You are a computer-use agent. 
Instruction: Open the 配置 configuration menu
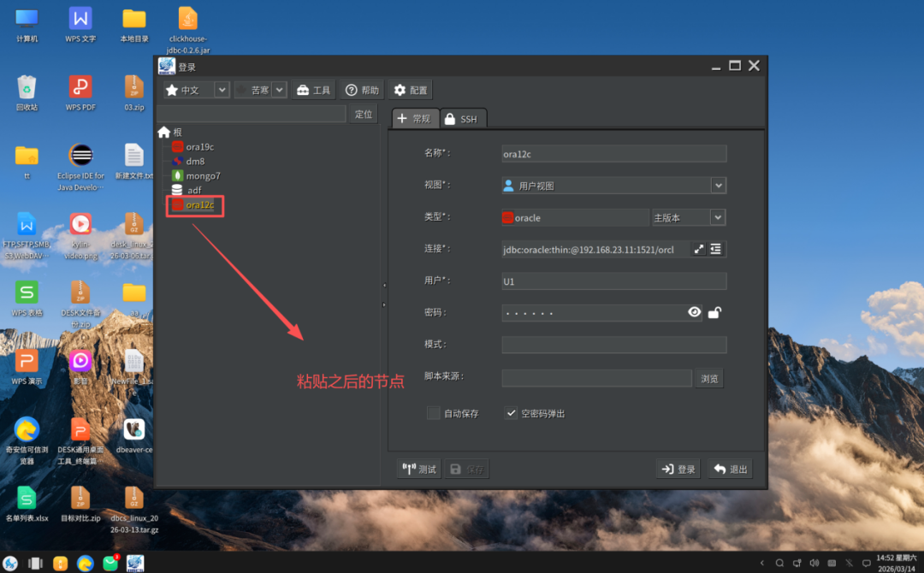410,90
